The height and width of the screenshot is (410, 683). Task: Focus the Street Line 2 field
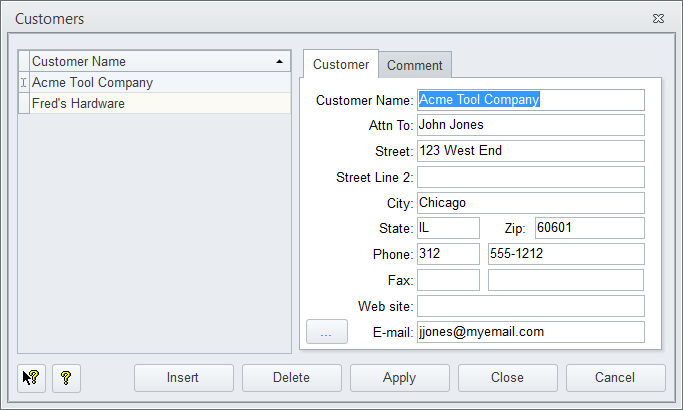click(x=530, y=177)
